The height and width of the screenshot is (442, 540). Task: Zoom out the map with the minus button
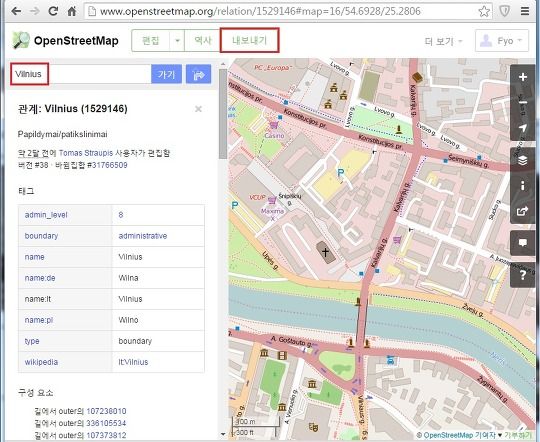(522, 102)
